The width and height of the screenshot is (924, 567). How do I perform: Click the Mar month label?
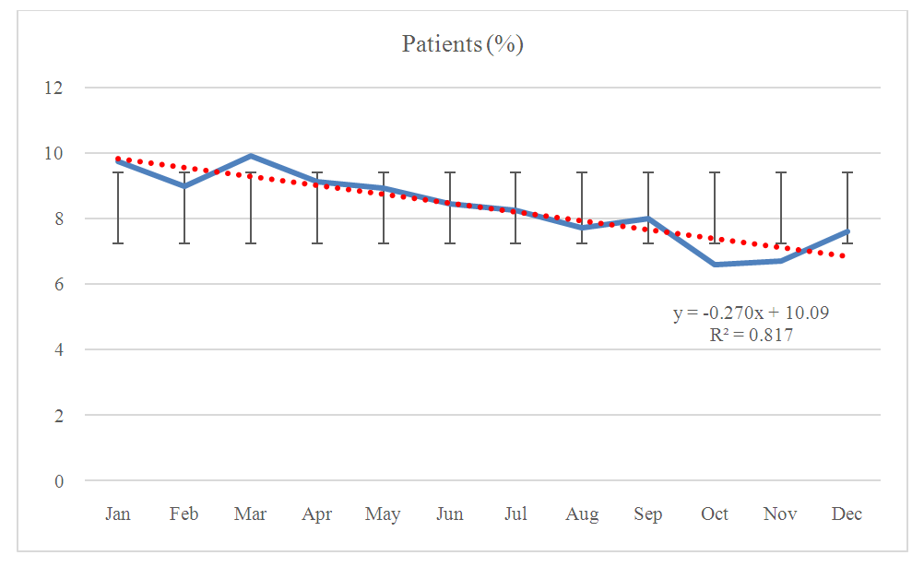[x=251, y=514]
